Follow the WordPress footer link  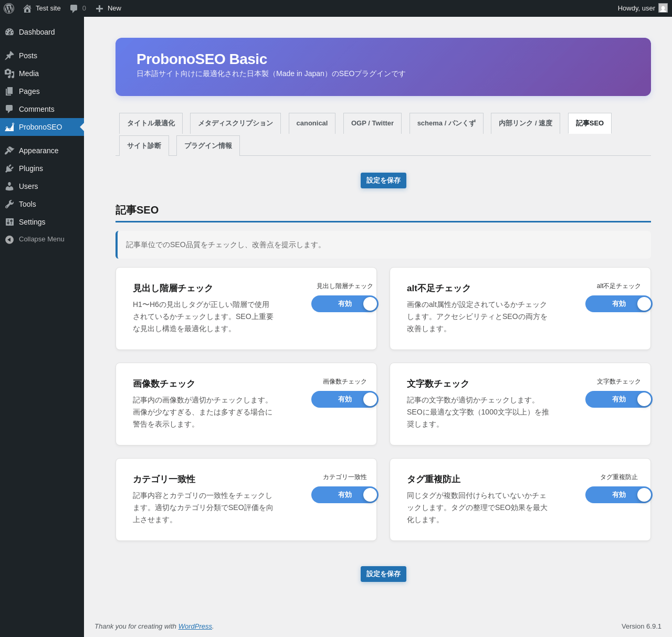(x=195, y=626)
